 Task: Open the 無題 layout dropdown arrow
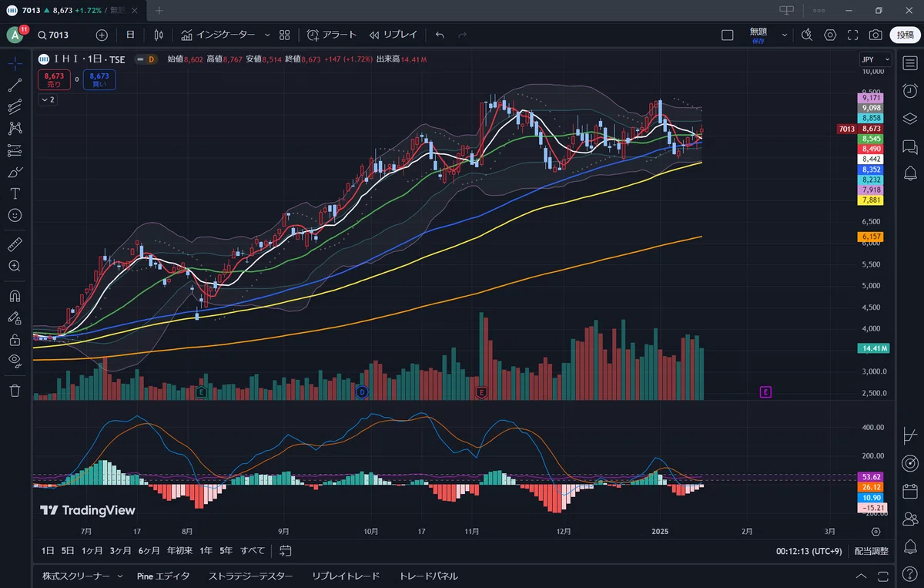click(785, 35)
